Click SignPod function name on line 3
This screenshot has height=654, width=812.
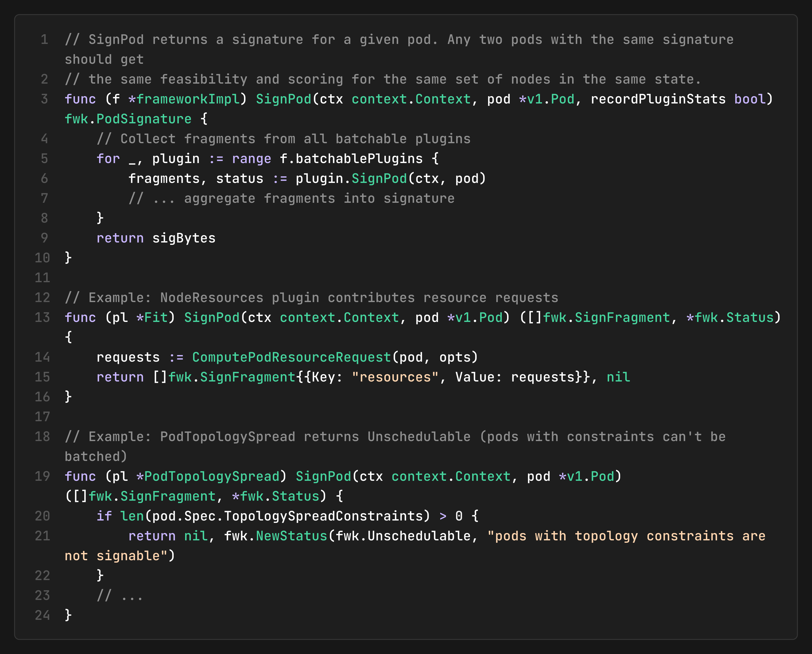pyautogui.click(x=283, y=99)
